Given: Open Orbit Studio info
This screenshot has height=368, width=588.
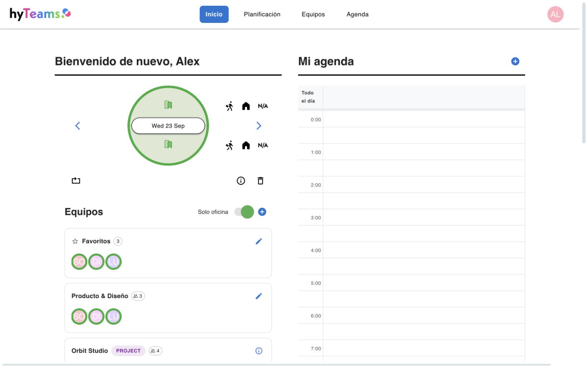Looking at the screenshot, I should [x=259, y=351].
